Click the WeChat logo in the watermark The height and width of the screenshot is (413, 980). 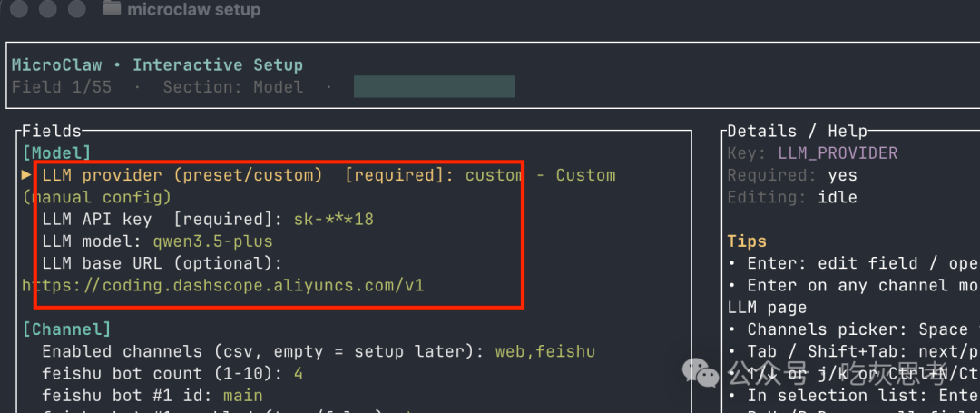702,370
